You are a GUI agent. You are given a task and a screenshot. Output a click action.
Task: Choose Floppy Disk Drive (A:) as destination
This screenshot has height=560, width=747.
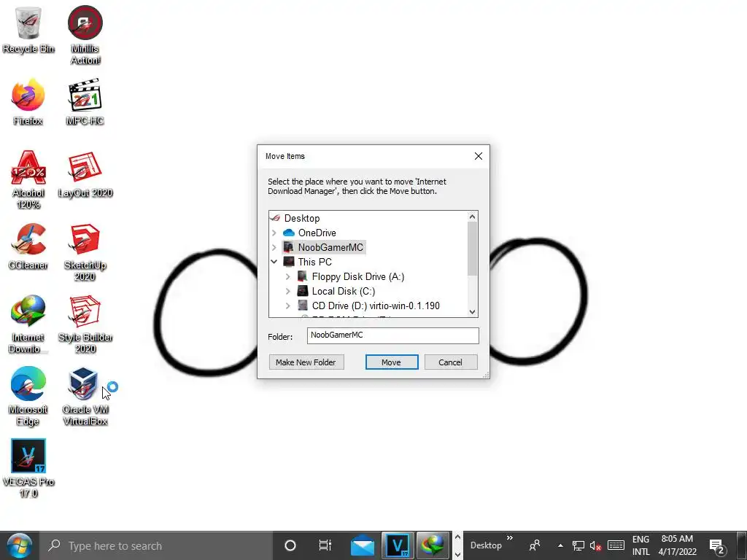coord(357,276)
